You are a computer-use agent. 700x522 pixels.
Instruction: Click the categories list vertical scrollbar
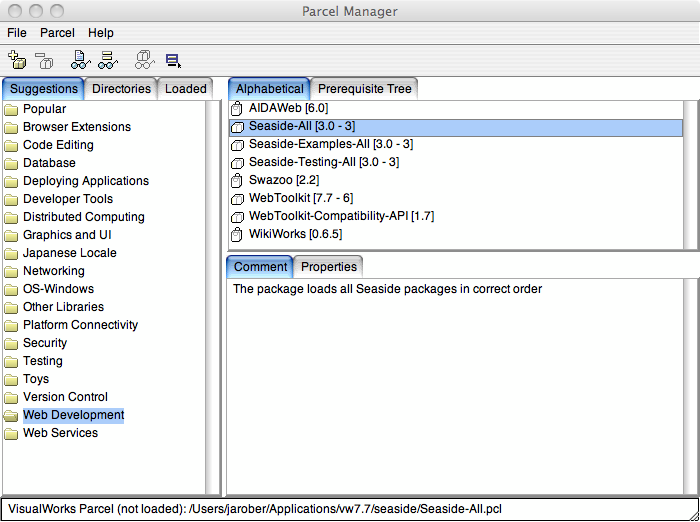(x=212, y=298)
